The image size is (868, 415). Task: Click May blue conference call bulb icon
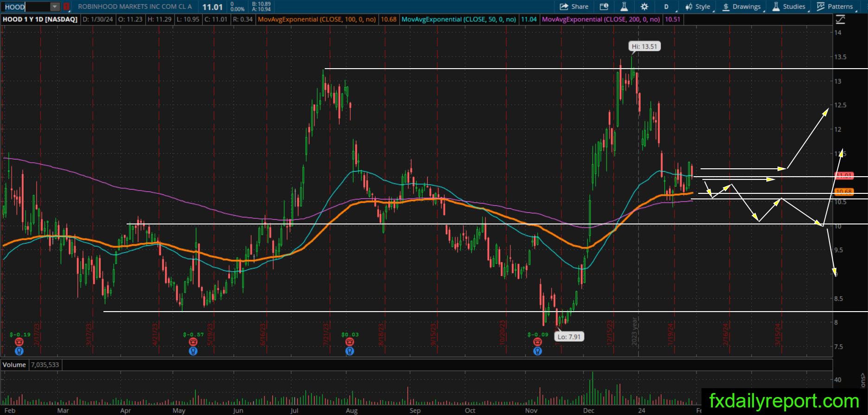click(193, 351)
